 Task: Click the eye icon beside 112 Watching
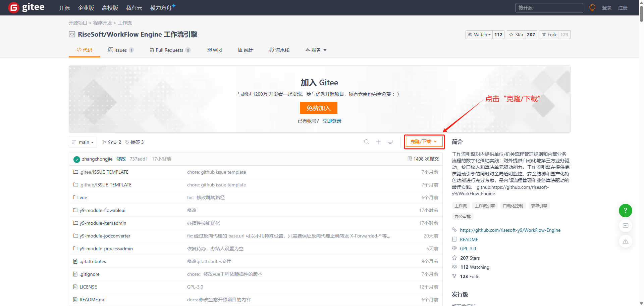454,267
